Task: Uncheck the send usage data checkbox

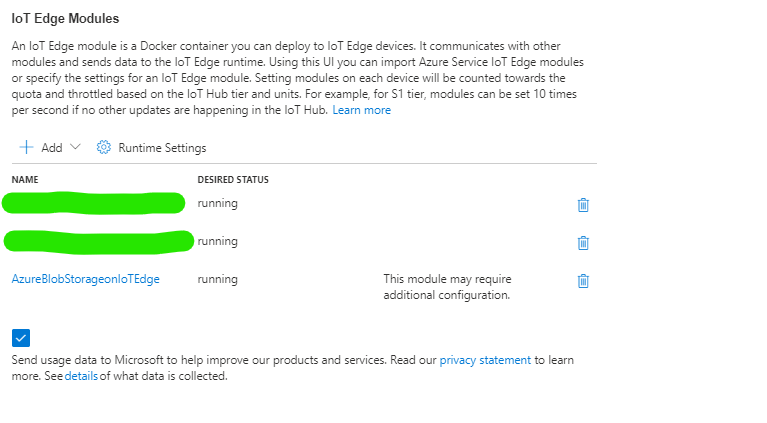Action: pyautogui.click(x=22, y=337)
